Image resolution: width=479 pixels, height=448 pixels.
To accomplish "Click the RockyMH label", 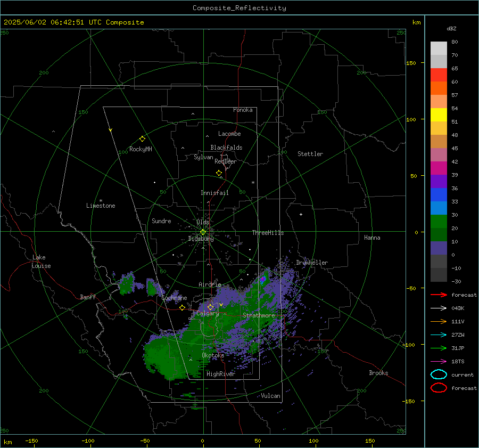I will tap(141, 149).
